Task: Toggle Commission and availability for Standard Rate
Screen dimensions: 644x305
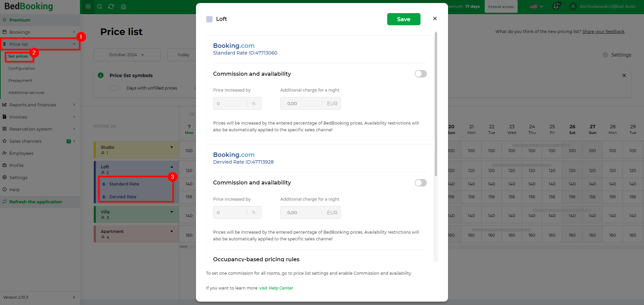Action: click(420, 74)
